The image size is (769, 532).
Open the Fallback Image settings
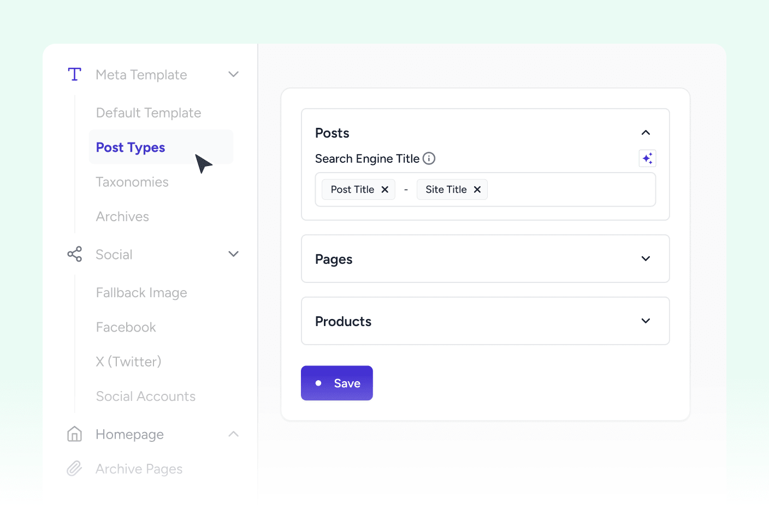point(141,293)
